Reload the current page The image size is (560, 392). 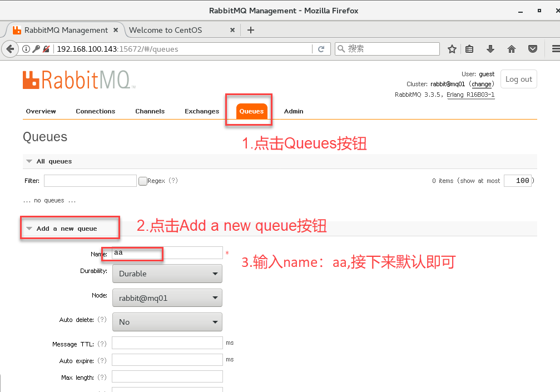[321, 48]
